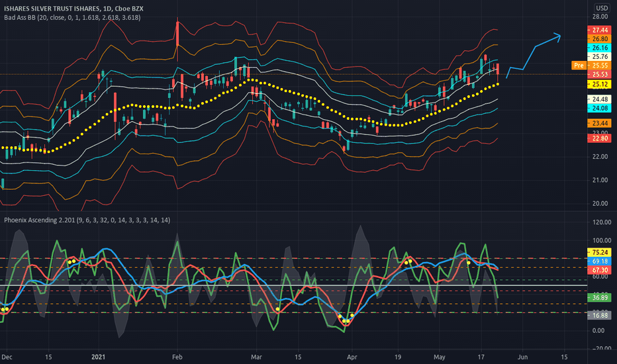Click the 100.00 oscillator axis tick
Image resolution: width=617 pixels, height=364 pixels.
tap(601, 240)
